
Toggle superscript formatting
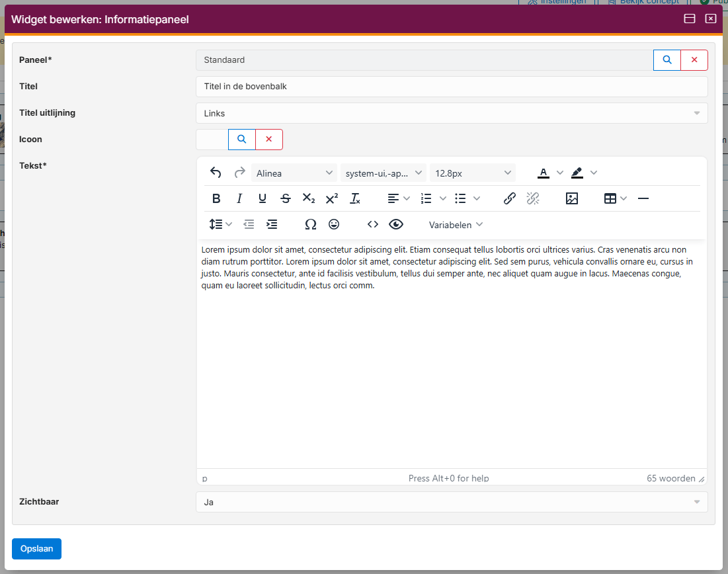332,198
